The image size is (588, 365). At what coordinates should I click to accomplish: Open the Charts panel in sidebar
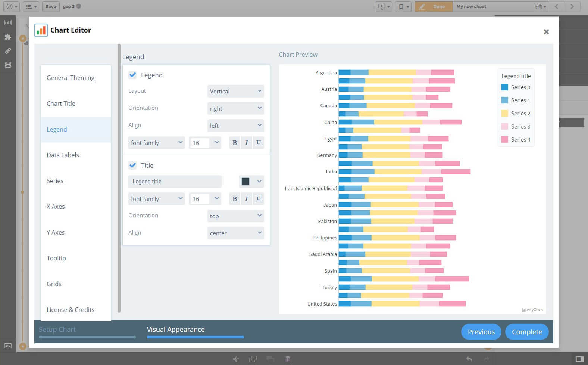click(x=8, y=22)
